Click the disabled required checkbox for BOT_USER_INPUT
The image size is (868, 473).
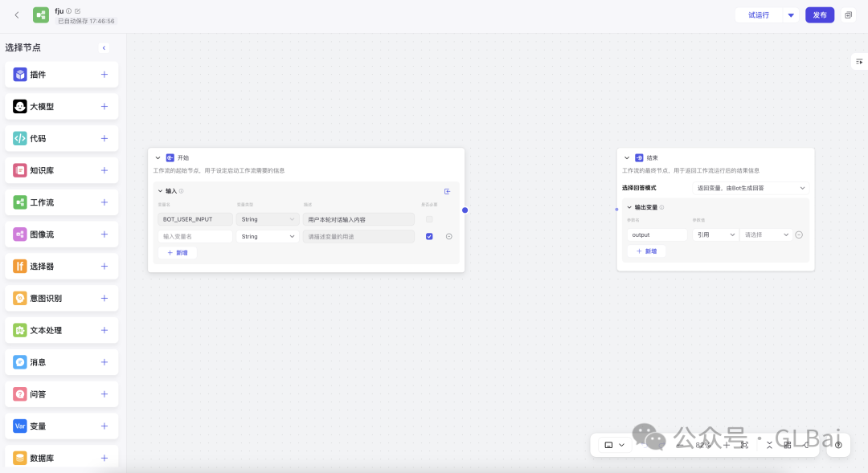coord(429,219)
